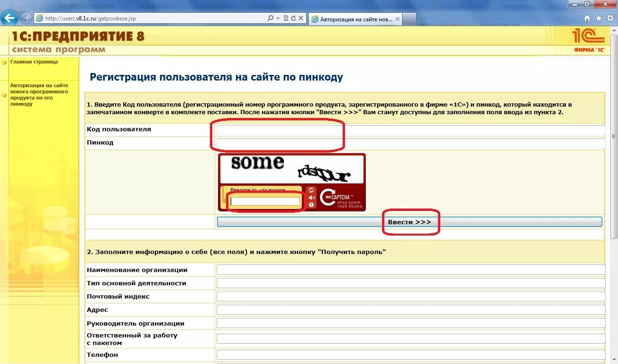Refresh the page with the reload icon
618x364 pixels.
click(x=293, y=18)
